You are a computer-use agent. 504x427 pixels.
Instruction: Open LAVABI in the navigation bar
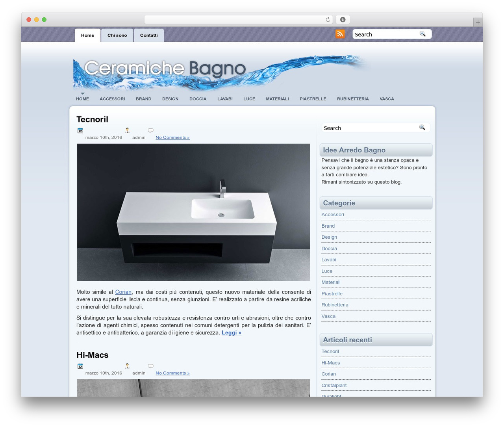click(x=225, y=99)
